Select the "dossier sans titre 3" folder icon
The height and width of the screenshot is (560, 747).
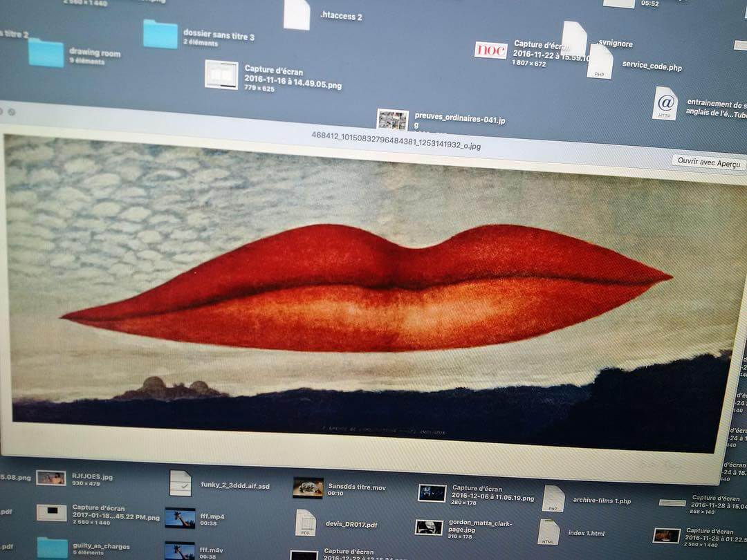click(x=160, y=34)
